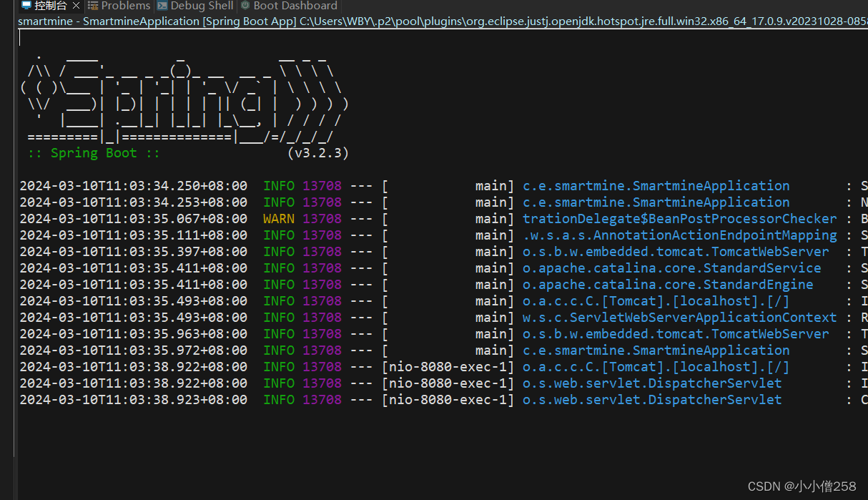The height and width of the screenshot is (500, 868).
Task: Close the 控制台 console tab
Action: pos(76,6)
